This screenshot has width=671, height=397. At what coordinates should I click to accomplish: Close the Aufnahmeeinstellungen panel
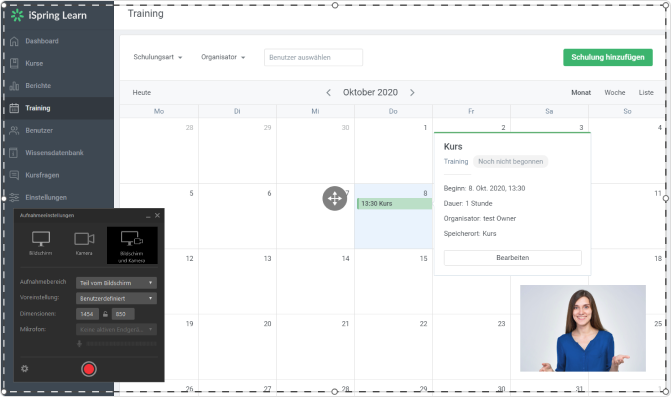(x=157, y=215)
